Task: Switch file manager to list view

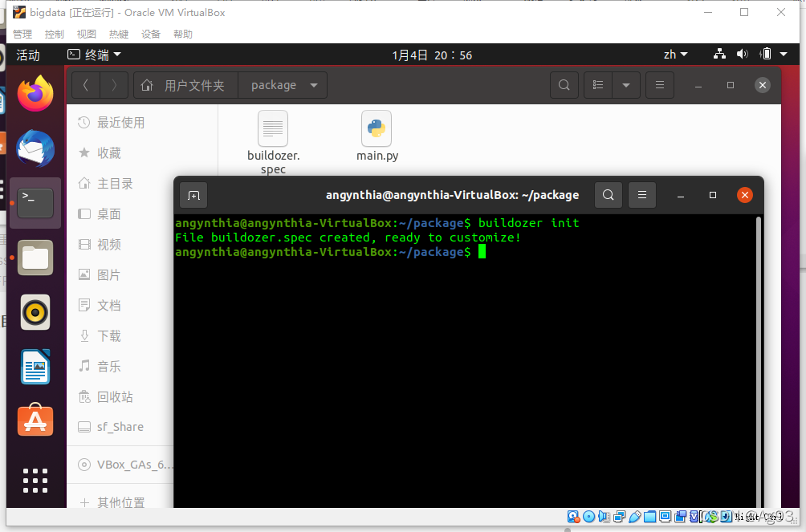Action: 598,85
